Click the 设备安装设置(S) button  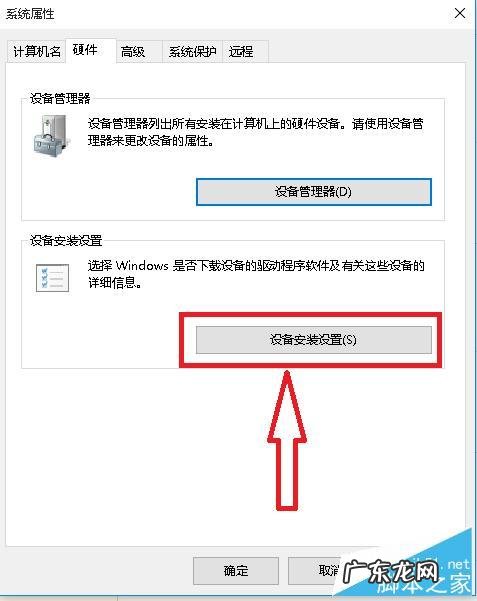(314, 340)
